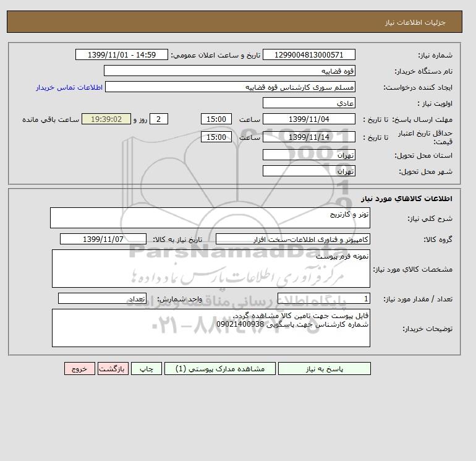Click goods group field کامپیوتر و فناوری اطلاعات
The image size is (476, 461).
292,239
